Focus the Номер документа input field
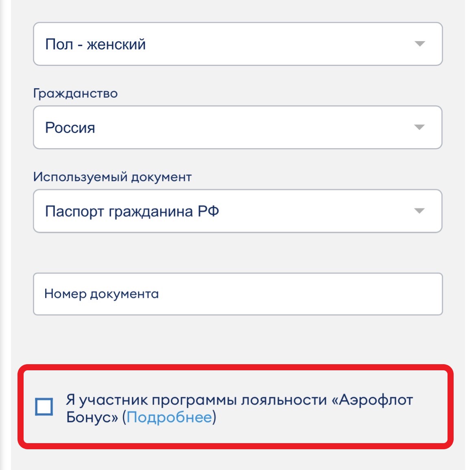476x470 pixels. [238, 294]
